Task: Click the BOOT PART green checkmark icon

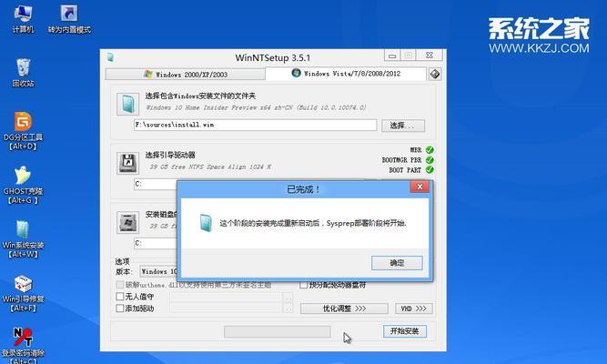Action: (x=430, y=169)
